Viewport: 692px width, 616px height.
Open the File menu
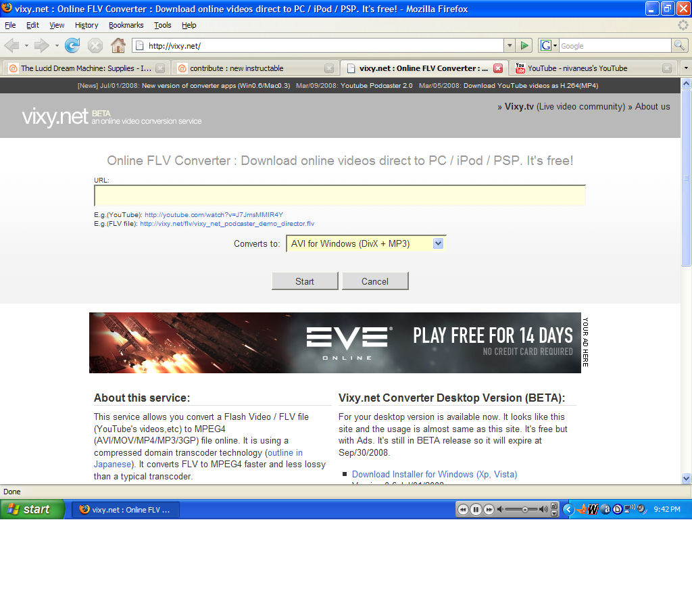[10, 25]
